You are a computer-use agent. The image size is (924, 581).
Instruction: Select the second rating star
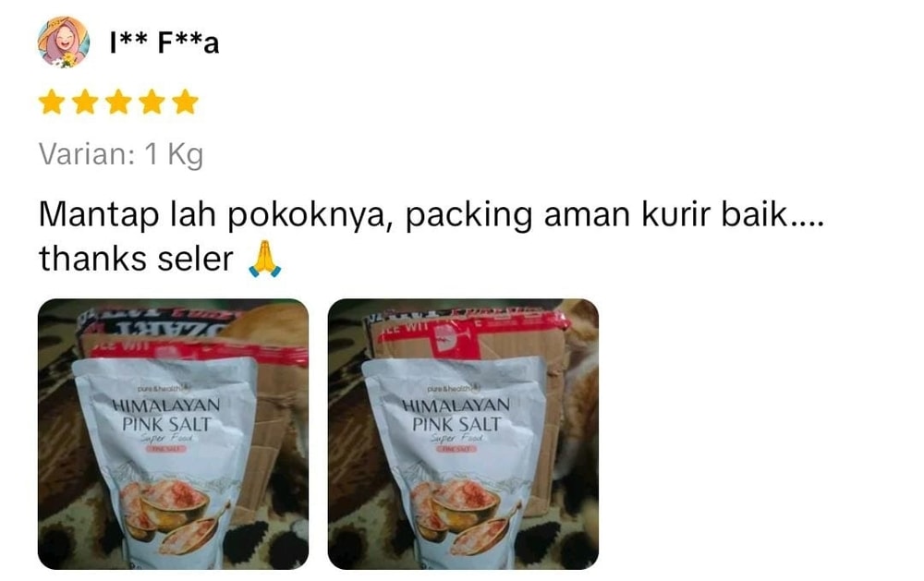coord(85,102)
